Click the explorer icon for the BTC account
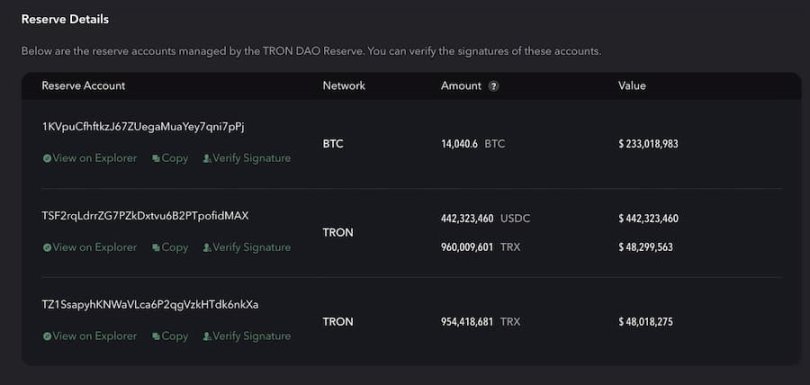810x385 pixels. click(x=47, y=159)
